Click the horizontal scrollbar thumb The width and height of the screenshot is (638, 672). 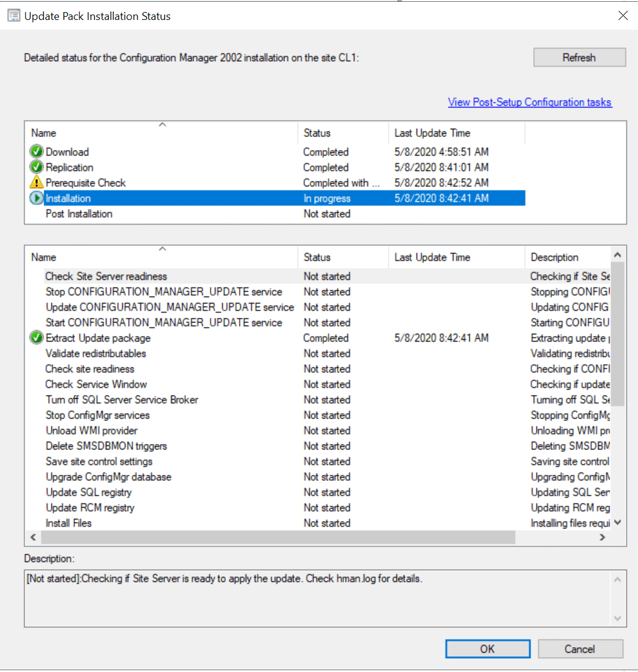(278, 538)
